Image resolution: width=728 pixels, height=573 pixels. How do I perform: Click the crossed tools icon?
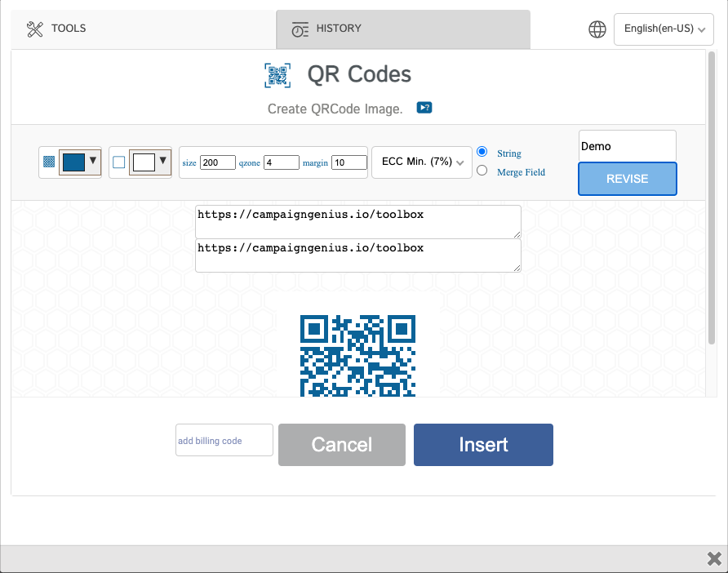tap(35, 29)
